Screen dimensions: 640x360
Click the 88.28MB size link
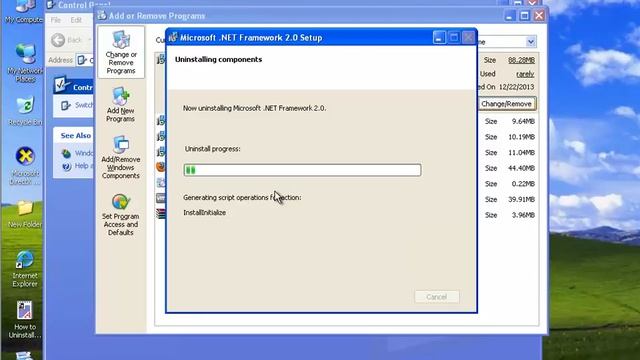[521, 60]
